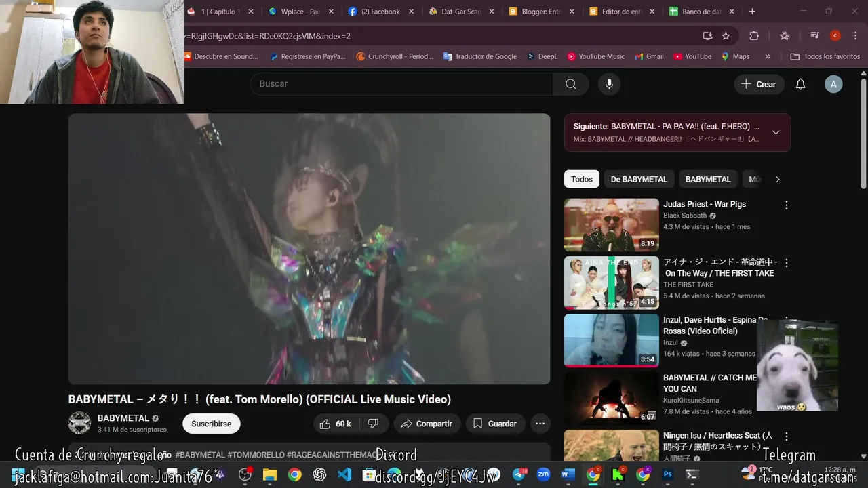
Task: Open the Crunchyroll bookmark
Action: [x=394, y=57]
